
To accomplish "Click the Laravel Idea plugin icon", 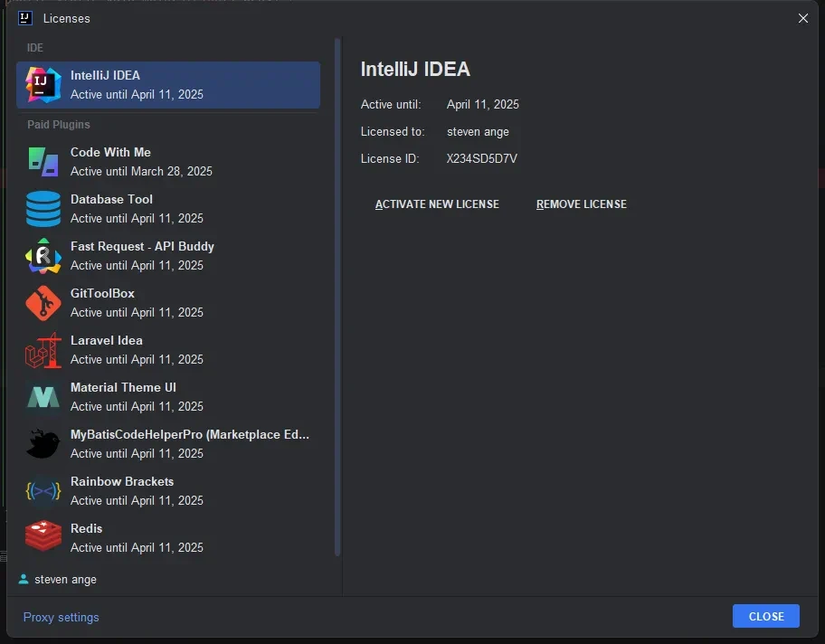I will pyautogui.click(x=43, y=350).
